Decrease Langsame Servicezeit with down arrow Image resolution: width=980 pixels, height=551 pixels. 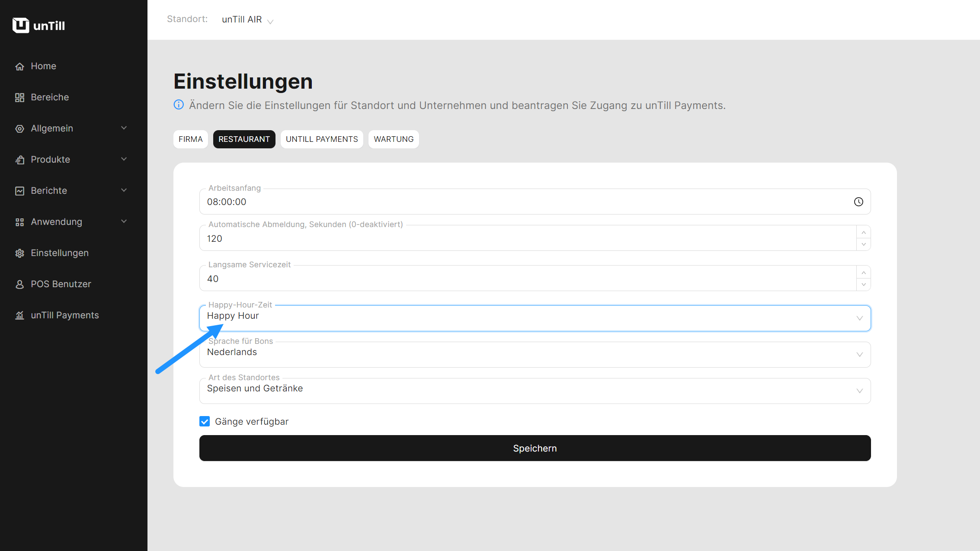(x=863, y=285)
